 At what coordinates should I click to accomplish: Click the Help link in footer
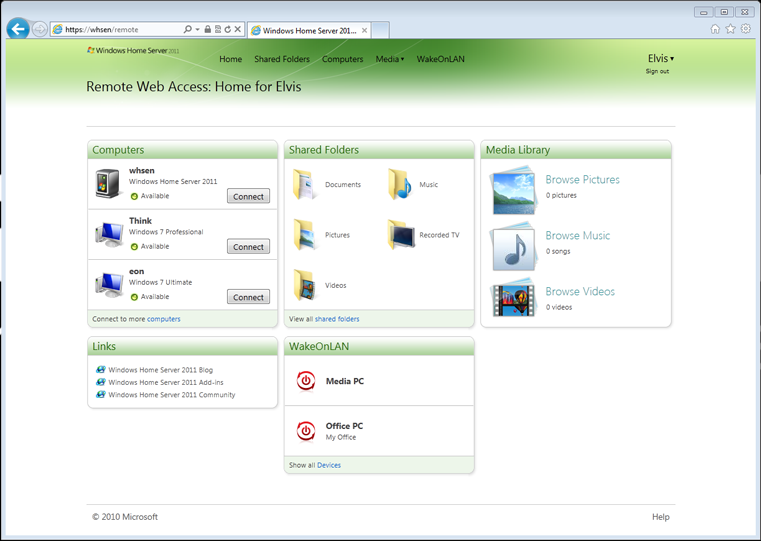click(x=661, y=517)
